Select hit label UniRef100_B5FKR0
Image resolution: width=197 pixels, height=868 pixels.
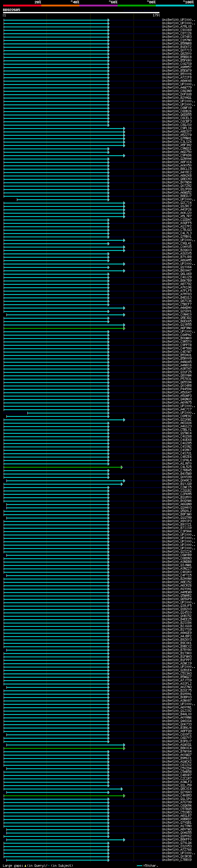pos(177,60)
